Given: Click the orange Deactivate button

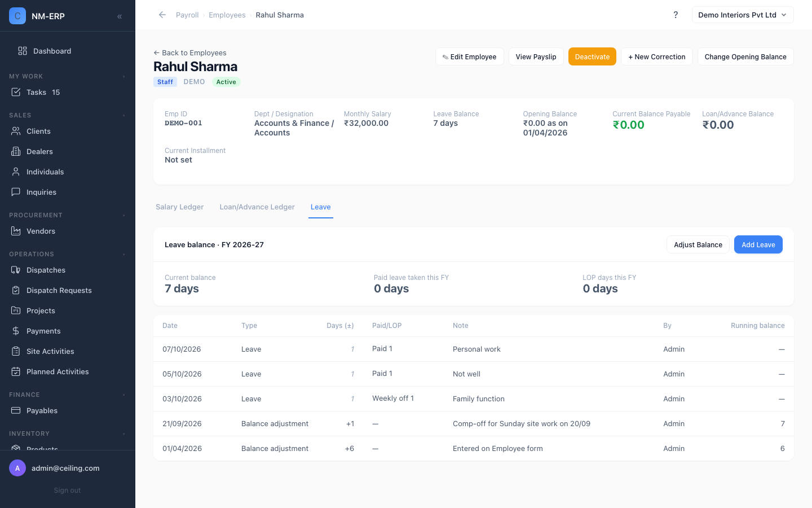Looking at the screenshot, I should click(x=592, y=56).
